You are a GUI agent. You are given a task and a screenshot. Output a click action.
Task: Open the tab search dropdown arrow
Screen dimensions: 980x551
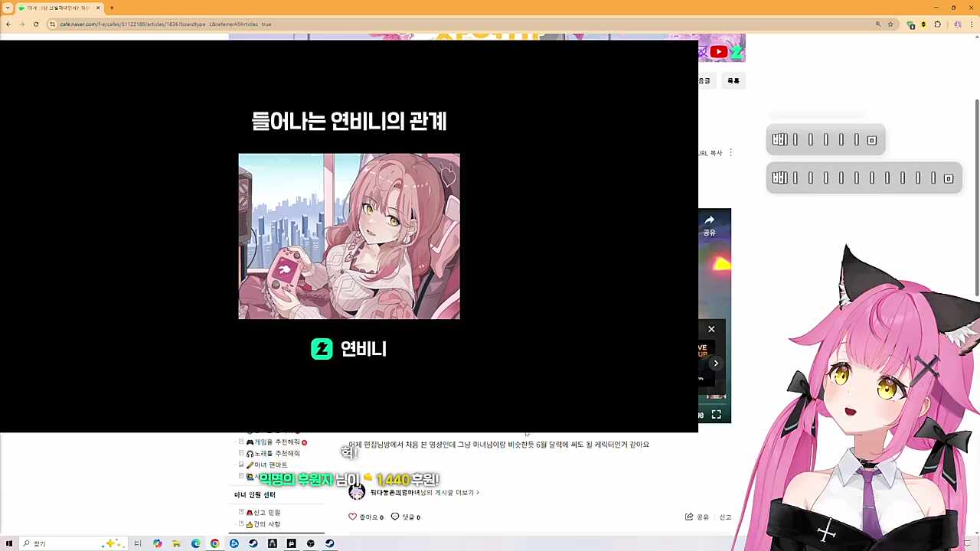[x=8, y=8]
